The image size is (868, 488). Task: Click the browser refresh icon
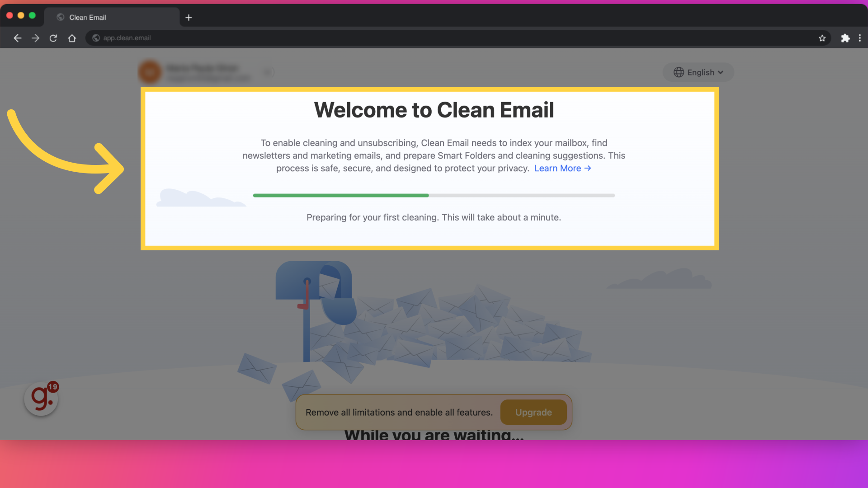(53, 38)
